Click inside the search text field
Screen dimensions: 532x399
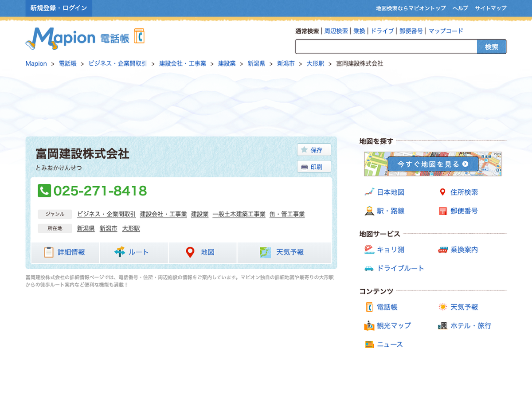pos(386,47)
